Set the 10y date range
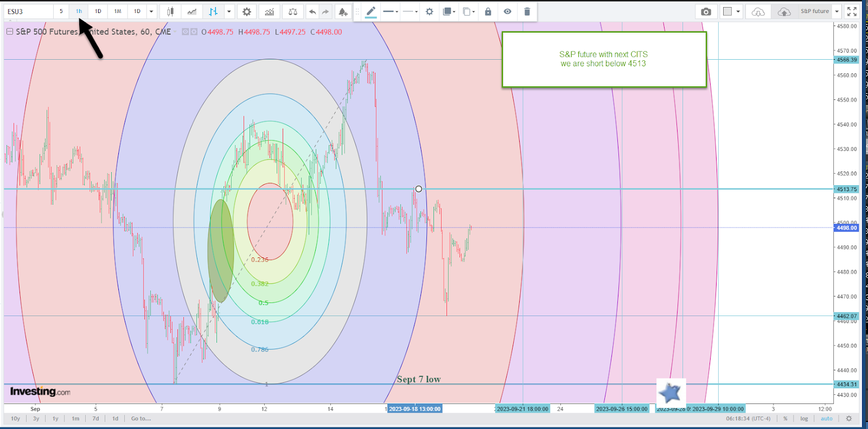Viewport: 868px width, 429px height. (16, 419)
